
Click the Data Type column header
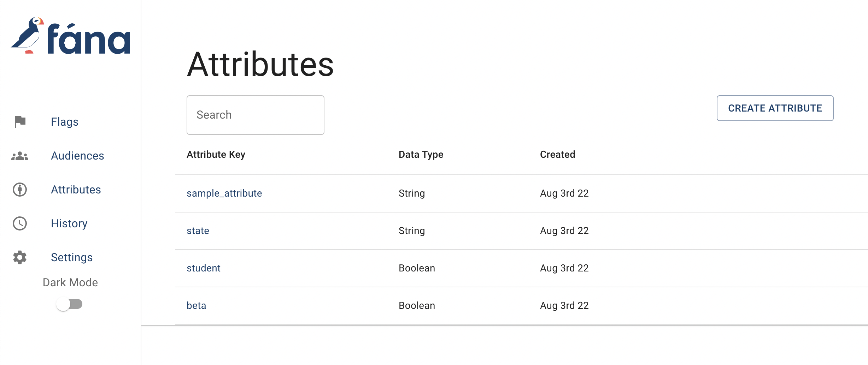[x=421, y=155]
